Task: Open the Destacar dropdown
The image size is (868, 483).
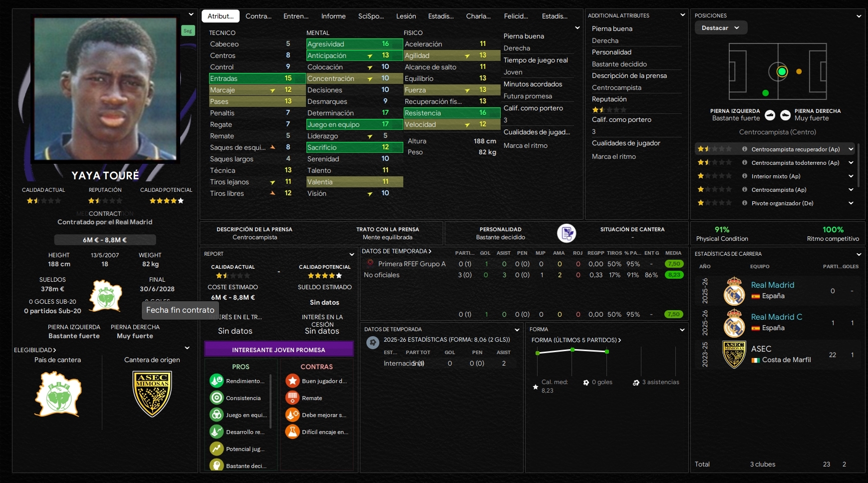Action: [721, 28]
